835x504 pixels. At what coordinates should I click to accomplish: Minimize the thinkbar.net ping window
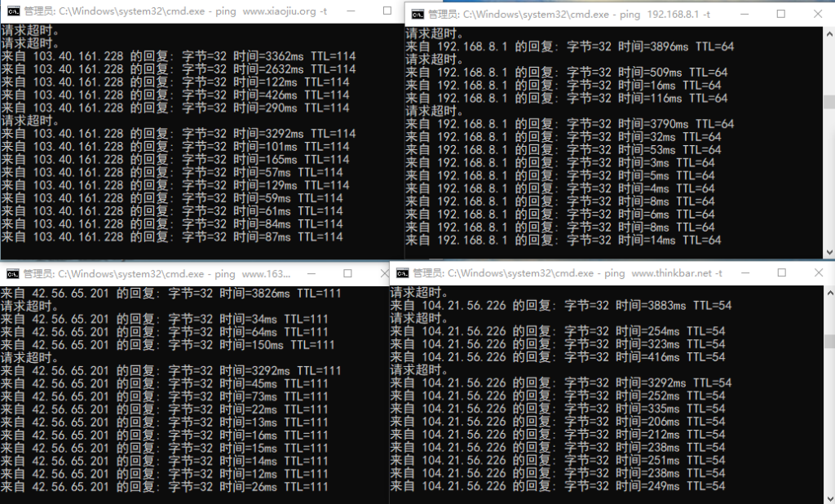click(x=745, y=272)
